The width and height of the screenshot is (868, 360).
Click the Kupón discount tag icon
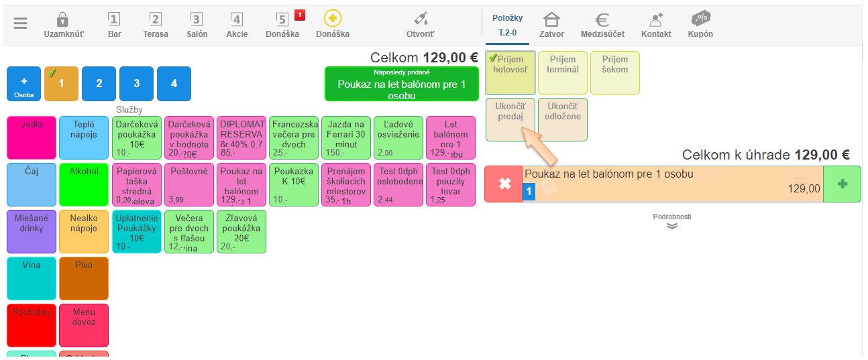[700, 19]
